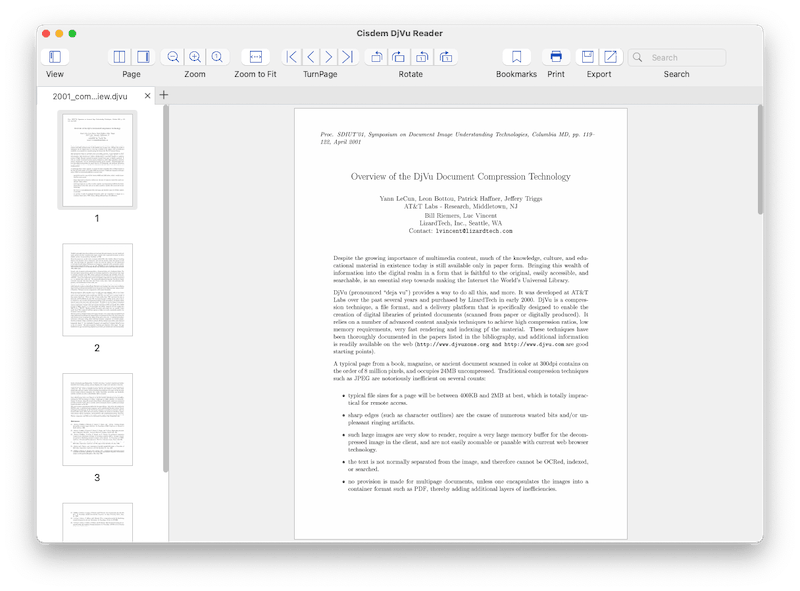800x591 pixels.
Task: Jump to the first page
Action: [292, 57]
